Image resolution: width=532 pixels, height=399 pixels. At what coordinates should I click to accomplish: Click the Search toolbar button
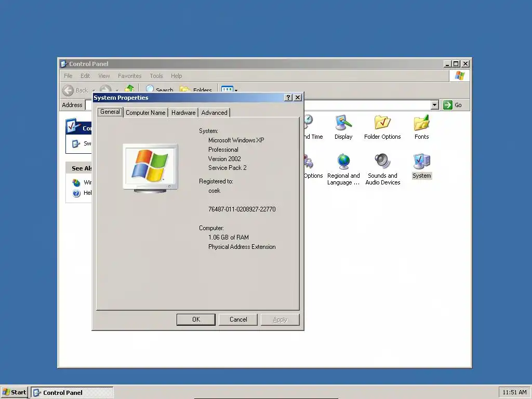point(159,89)
